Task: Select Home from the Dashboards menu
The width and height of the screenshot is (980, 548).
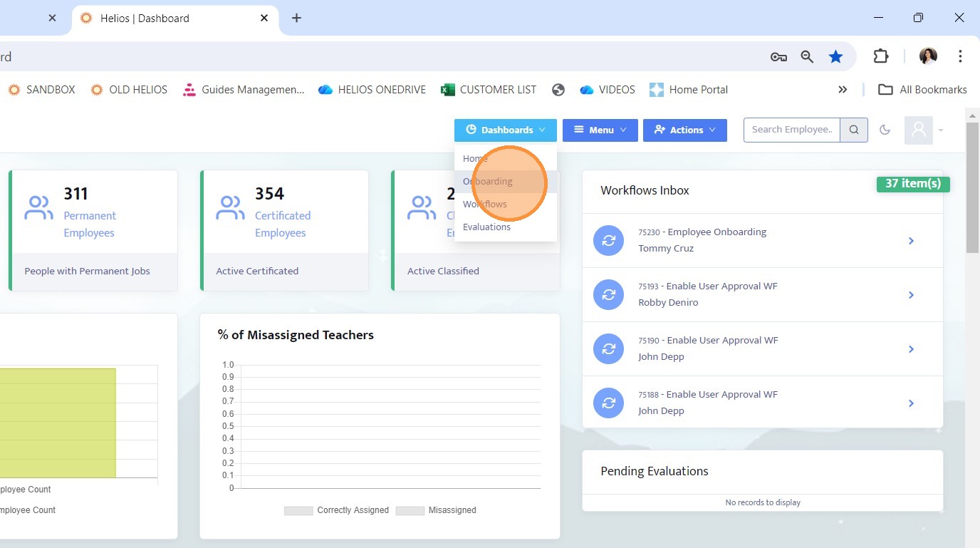Action: coord(506,158)
